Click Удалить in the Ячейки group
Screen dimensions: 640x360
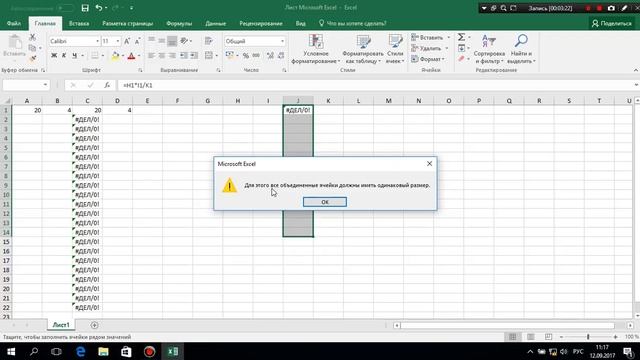[426, 48]
